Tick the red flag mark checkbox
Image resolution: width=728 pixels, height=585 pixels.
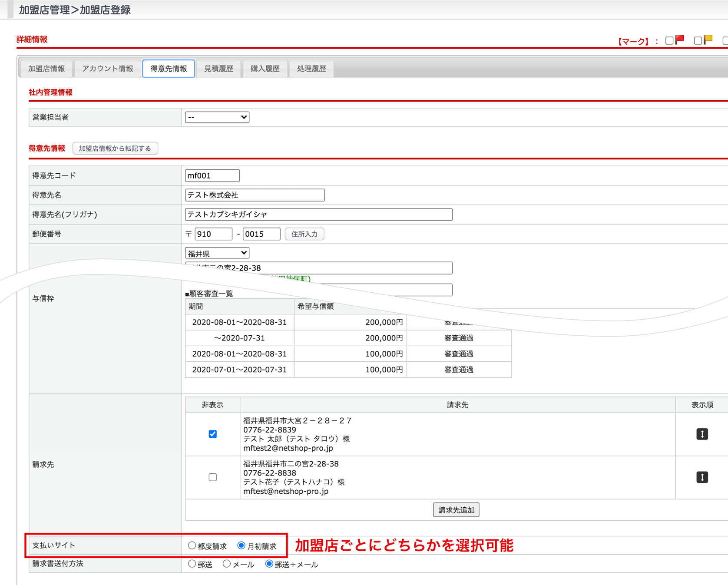click(669, 40)
